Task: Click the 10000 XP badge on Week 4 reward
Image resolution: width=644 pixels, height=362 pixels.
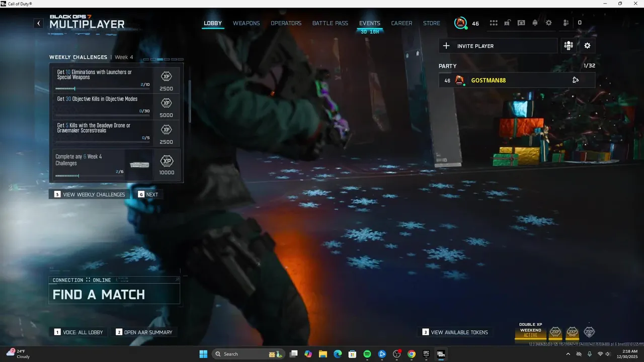Action: [167, 161]
